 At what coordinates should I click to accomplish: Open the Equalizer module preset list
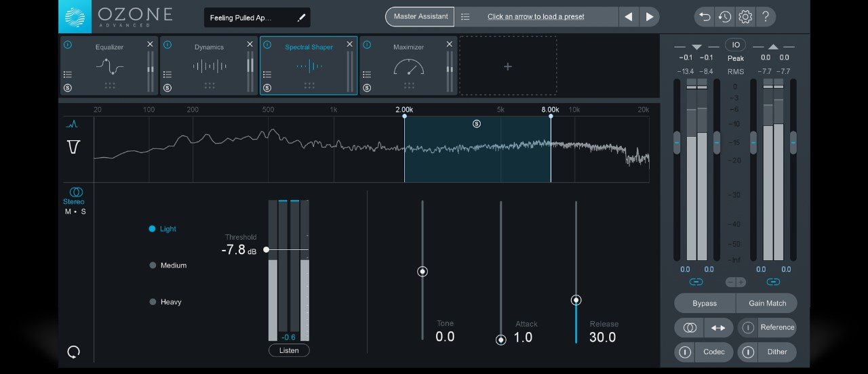(67, 75)
